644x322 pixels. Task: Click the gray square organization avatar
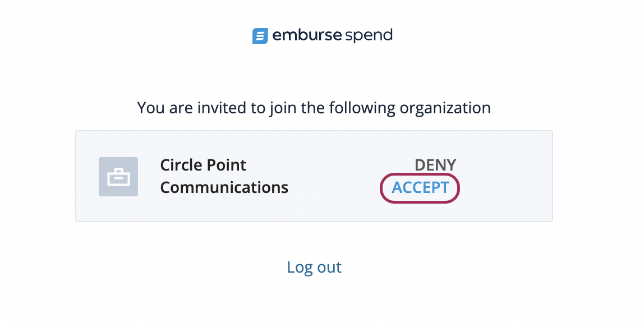tap(118, 177)
